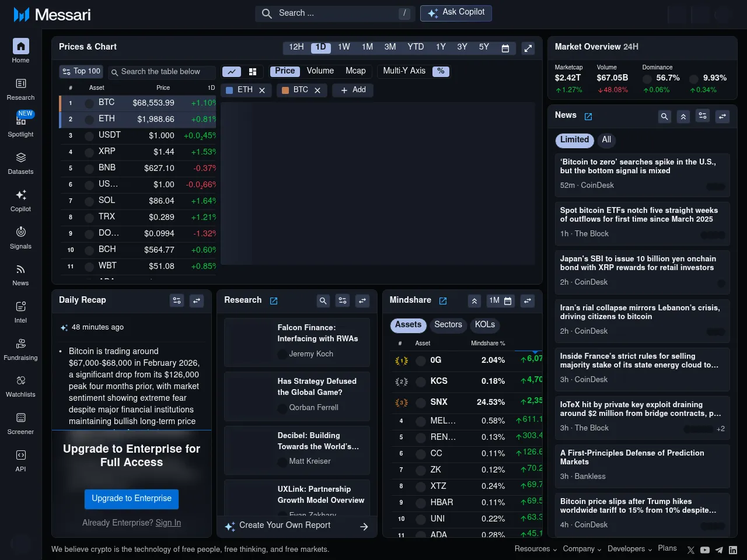This screenshot has width=747, height=560.
Task: Open the Resources dropdown in the footer
Action: click(x=532, y=549)
